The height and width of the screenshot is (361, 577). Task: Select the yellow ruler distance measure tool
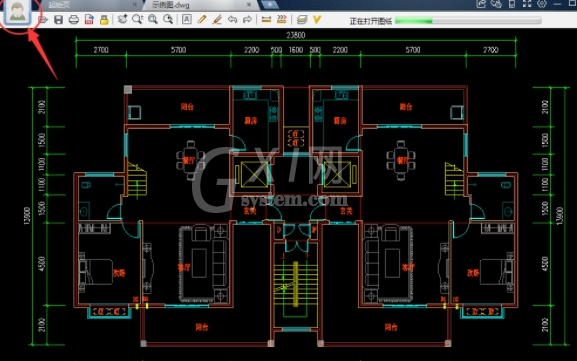click(266, 20)
